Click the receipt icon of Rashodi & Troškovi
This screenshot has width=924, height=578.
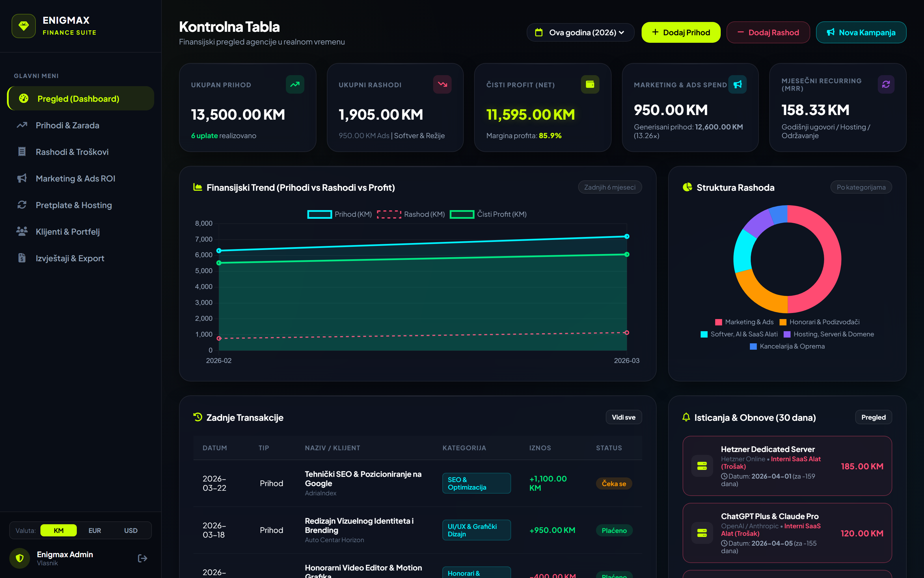[22, 152]
